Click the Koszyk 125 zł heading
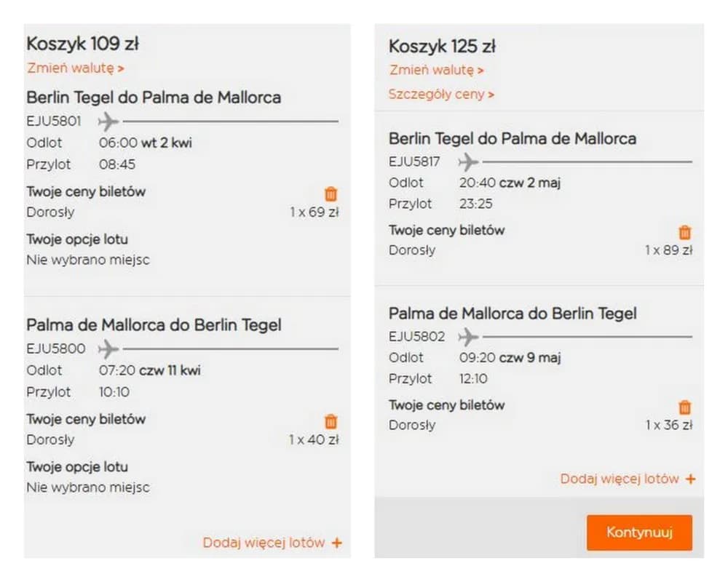 (442, 47)
